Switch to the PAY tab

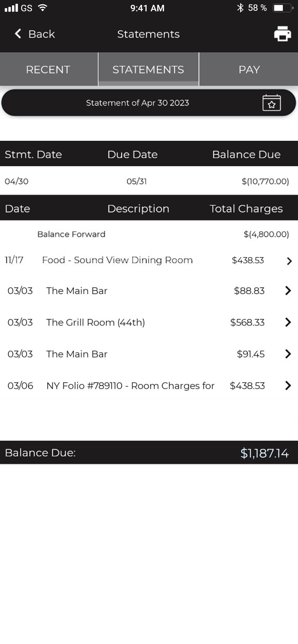[x=249, y=70]
